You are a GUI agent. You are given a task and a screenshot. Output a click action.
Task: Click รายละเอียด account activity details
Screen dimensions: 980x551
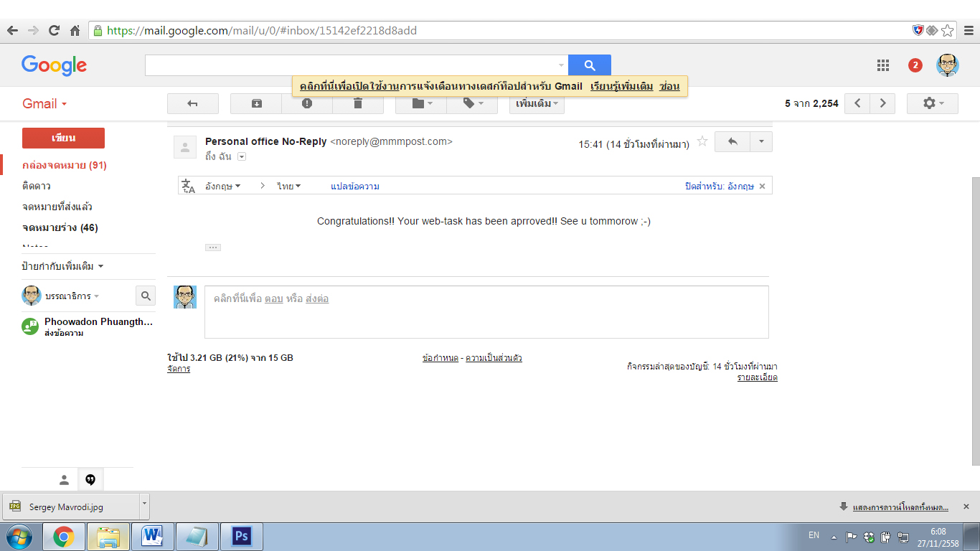[758, 377]
